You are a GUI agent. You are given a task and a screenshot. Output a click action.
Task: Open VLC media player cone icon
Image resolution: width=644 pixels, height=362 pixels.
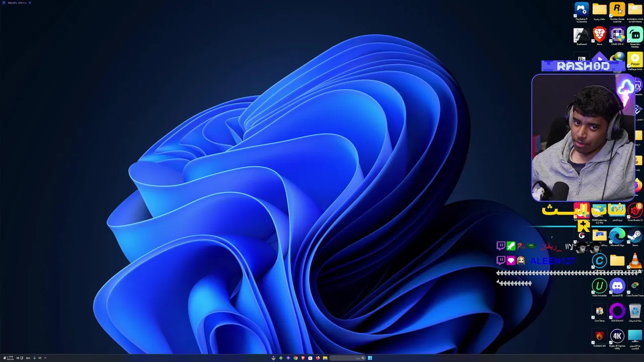tap(635, 260)
